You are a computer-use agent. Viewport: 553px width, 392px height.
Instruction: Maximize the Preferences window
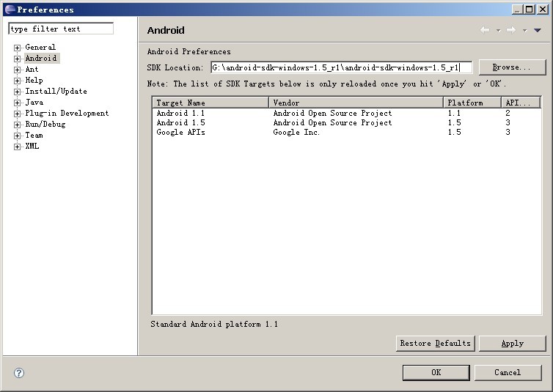[x=530, y=10]
